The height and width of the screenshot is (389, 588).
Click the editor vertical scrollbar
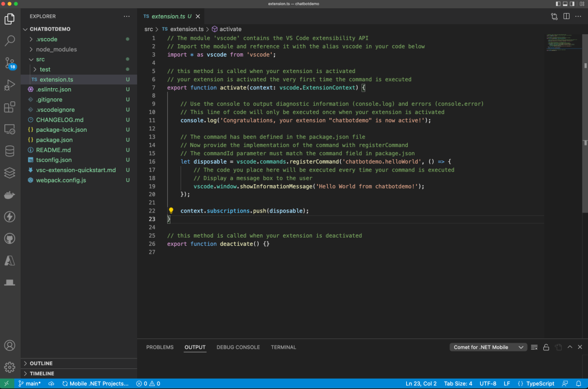585,124
